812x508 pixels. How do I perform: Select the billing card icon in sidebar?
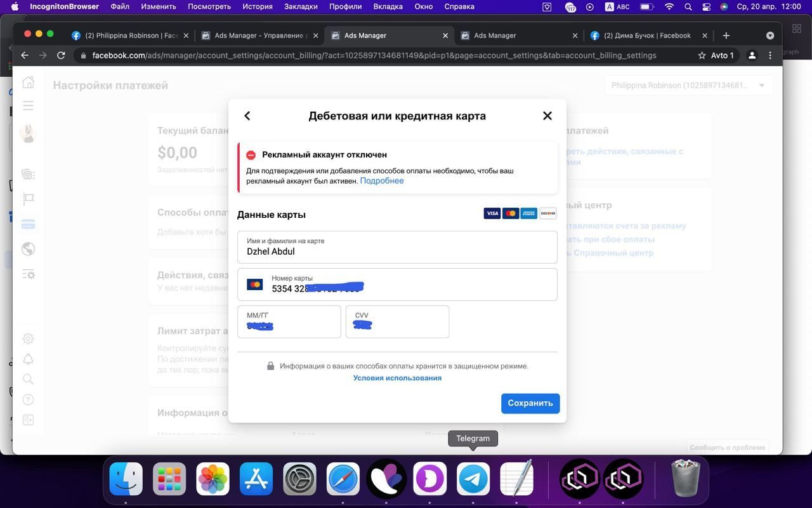point(28,224)
